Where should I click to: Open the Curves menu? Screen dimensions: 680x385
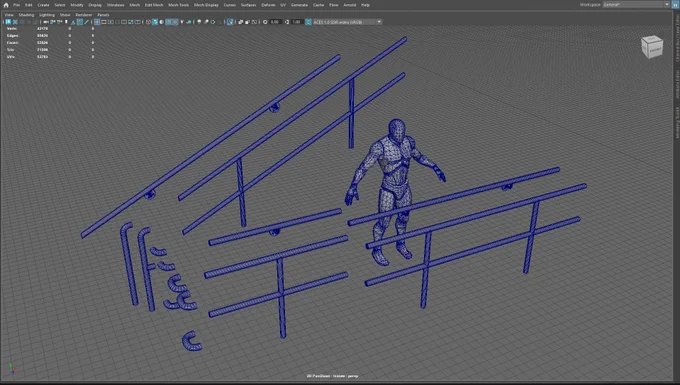tap(230, 5)
